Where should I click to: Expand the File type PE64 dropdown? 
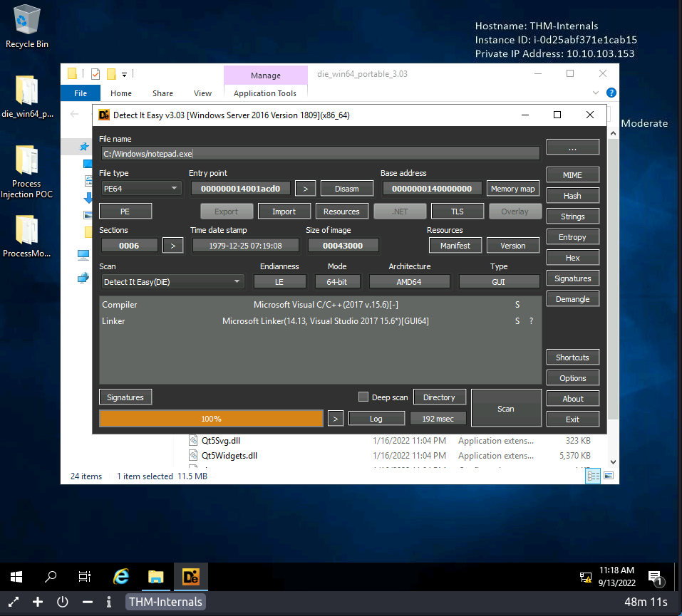click(x=140, y=189)
